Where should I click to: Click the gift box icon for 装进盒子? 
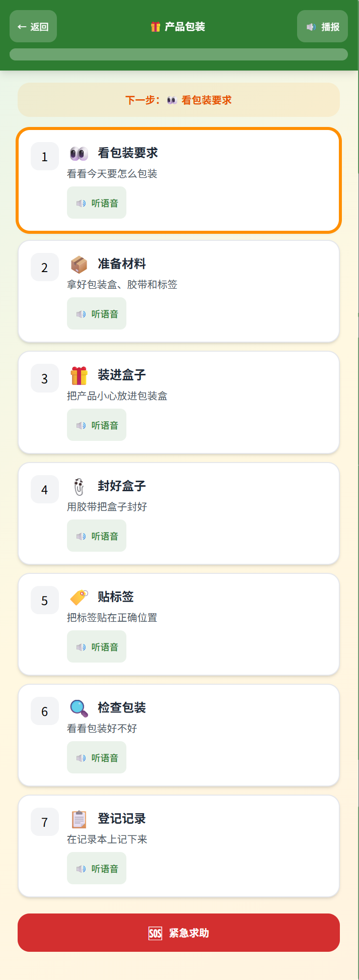pyautogui.click(x=79, y=375)
